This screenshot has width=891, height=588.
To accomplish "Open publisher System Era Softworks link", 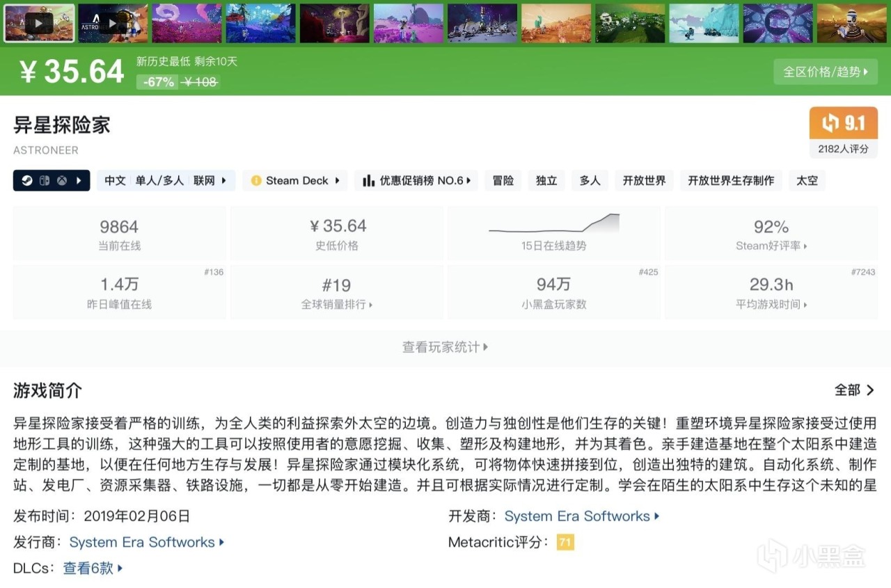I will 147,542.
